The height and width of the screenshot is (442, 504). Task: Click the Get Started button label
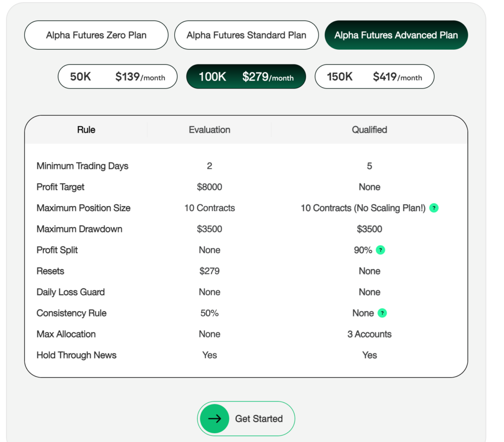258,419
